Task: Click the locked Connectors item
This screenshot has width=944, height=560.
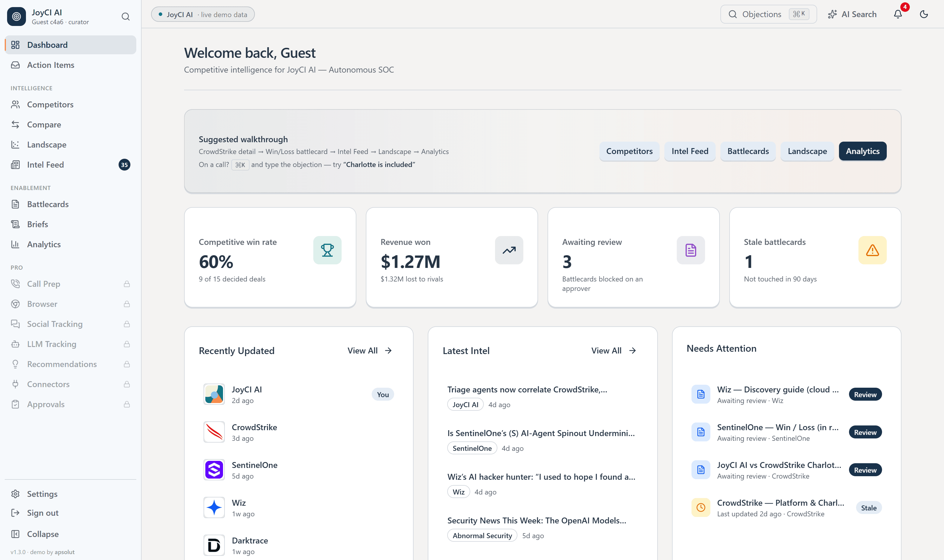Action: coord(71,384)
